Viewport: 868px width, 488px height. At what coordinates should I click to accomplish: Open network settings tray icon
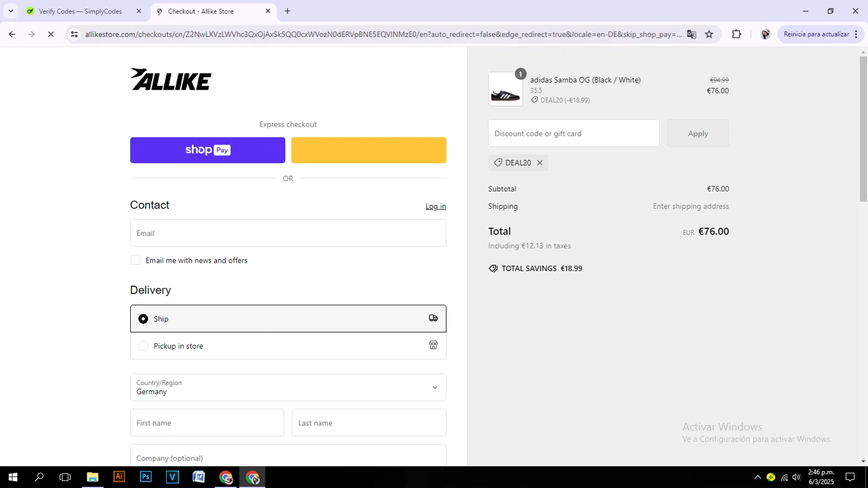click(784, 477)
